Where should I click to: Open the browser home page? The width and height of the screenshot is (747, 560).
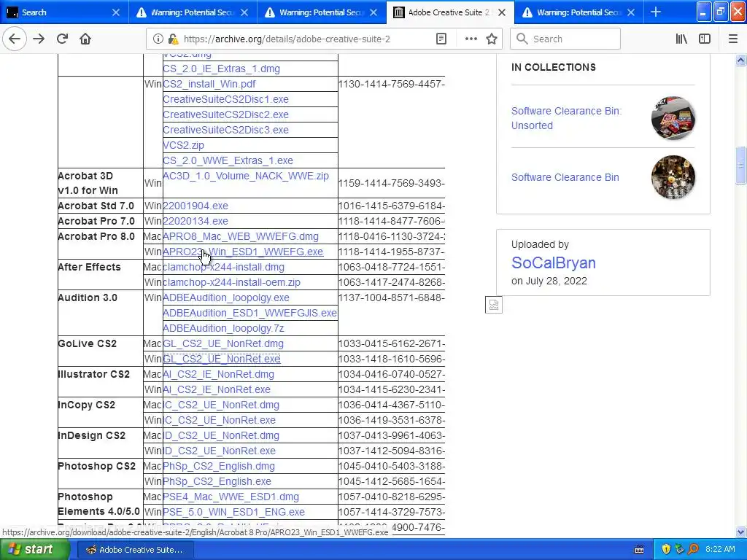tap(85, 39)
